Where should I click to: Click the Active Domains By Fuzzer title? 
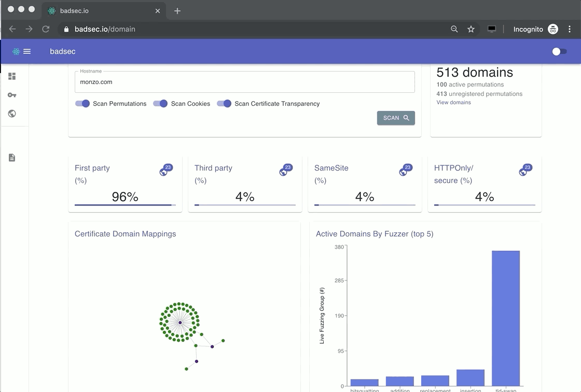tap(375, 234)
